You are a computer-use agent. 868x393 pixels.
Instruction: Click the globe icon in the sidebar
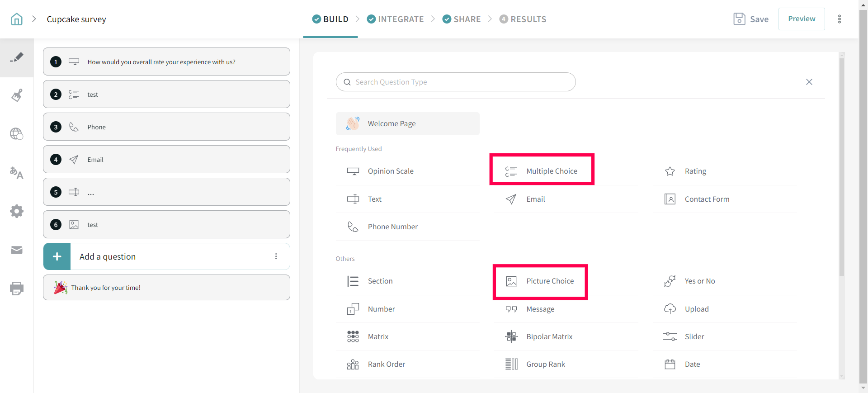(x=17, y=134)
